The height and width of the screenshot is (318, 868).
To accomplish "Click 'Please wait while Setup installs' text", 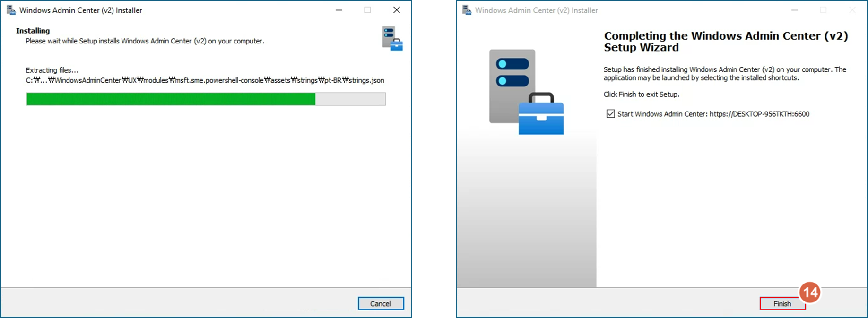I will click(x=145, y=41).
